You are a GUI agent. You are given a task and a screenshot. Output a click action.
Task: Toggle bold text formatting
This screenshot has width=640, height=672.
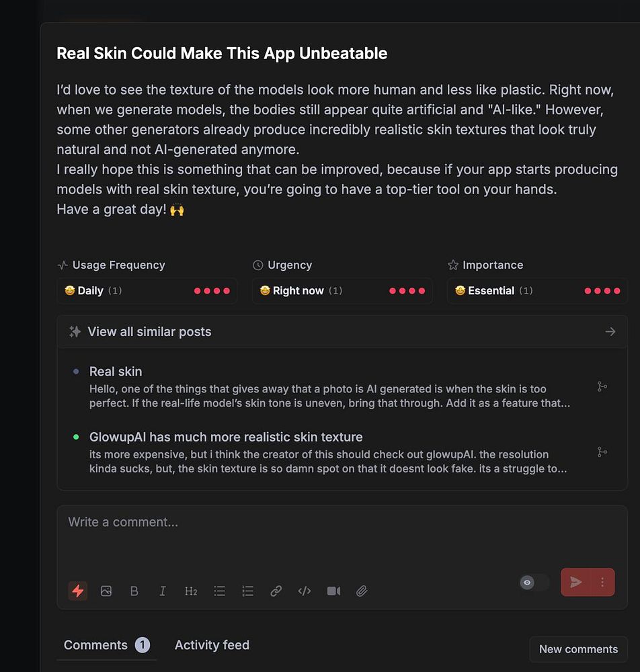coord(134,591)
